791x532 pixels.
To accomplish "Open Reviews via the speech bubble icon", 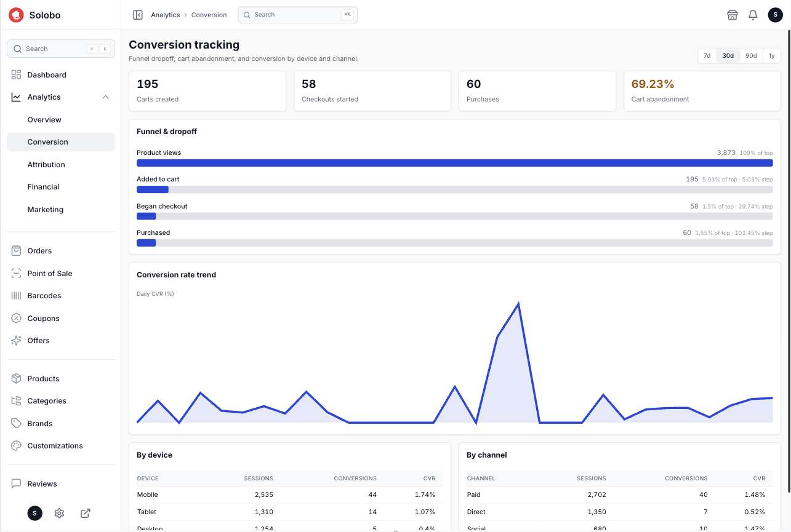I will click(17, 484).
